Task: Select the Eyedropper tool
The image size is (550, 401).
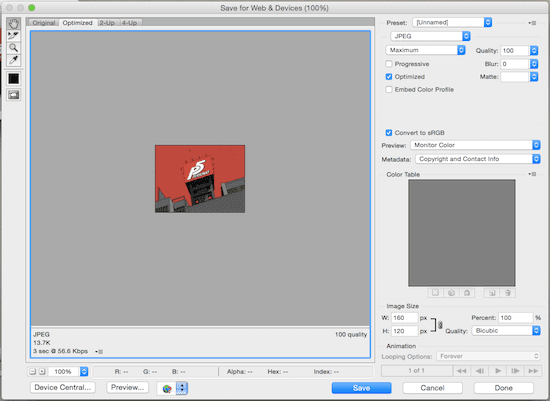Action: 14,60
